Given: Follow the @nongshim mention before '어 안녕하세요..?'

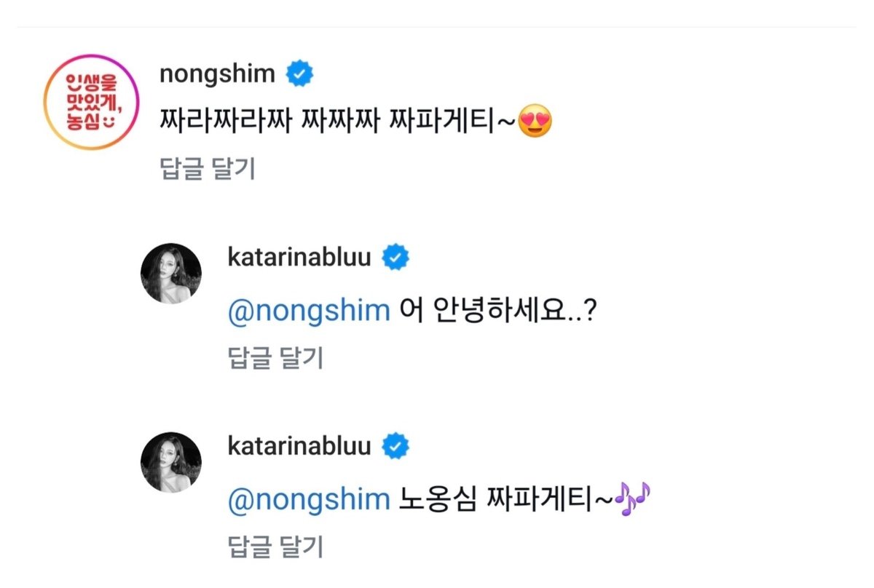Looking at the screenshot, I should (x=309, y=311).
